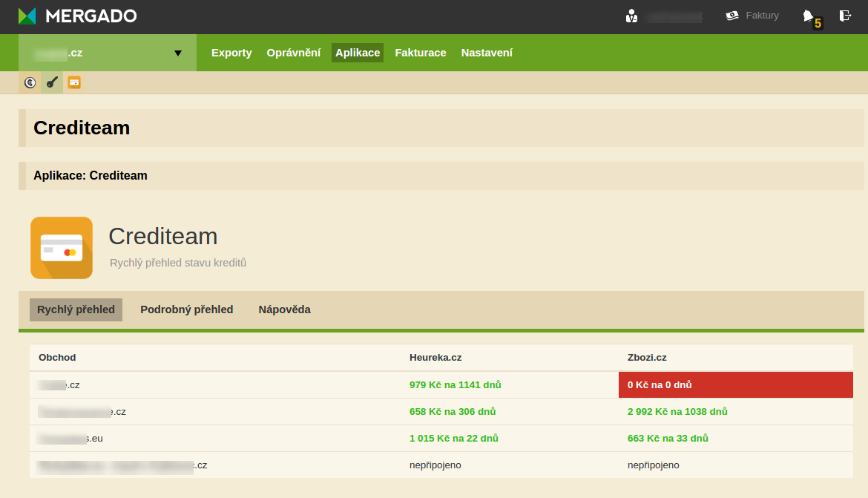Go to the Oprávnění menu item

293,53
